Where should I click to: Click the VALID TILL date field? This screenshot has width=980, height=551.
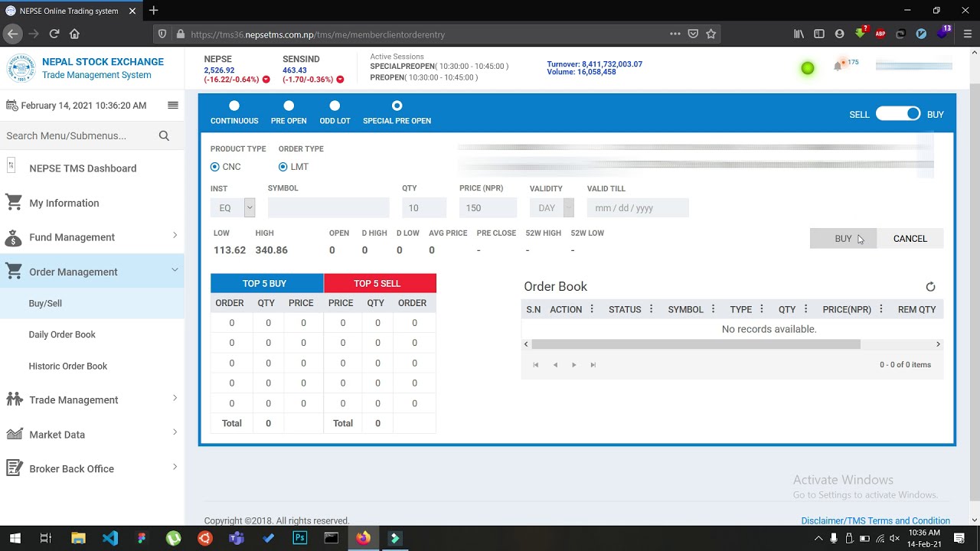tap(638, 208)
